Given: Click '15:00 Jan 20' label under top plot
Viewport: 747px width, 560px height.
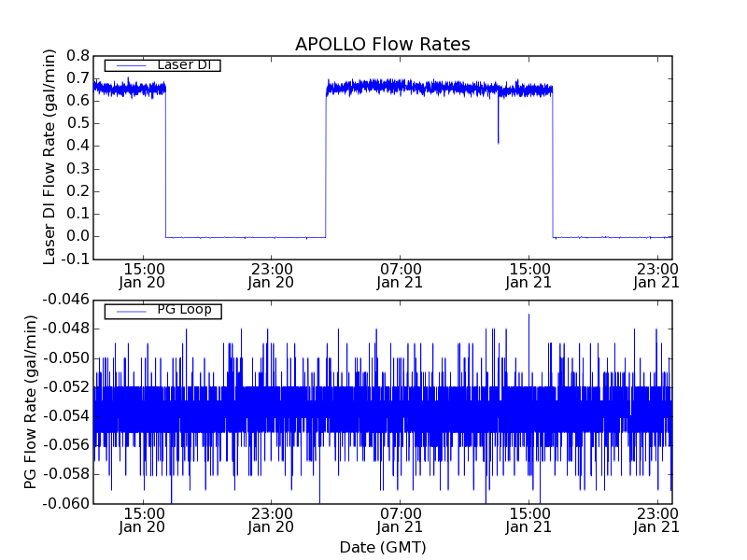Looking at the screenshot, I should 142,275.
